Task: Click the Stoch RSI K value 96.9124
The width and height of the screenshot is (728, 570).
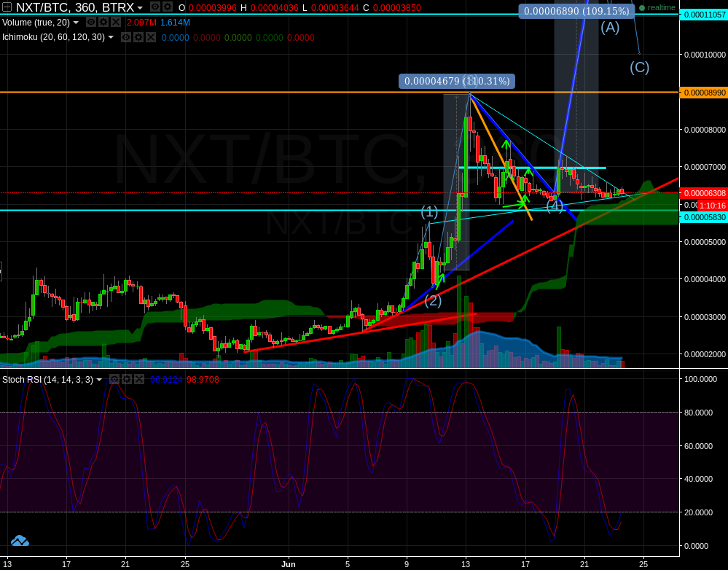Action: (x=167, y=380)
